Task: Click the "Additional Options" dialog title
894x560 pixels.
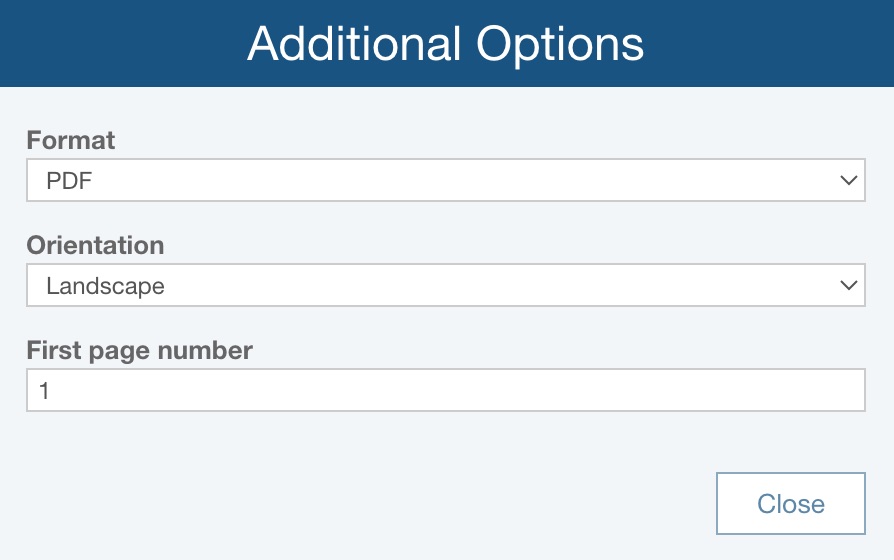Action: pyautogui.click(x=446, y=44)
